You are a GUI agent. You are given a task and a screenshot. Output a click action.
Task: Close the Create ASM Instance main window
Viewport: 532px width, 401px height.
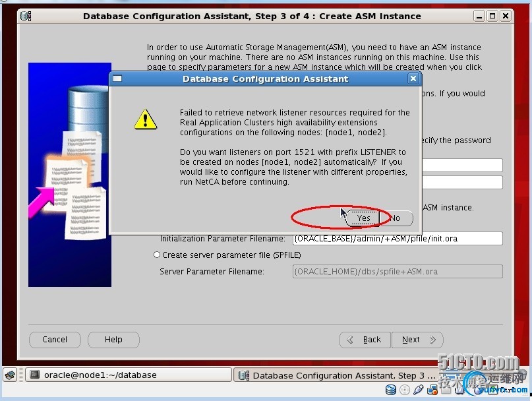click(506, 16)
